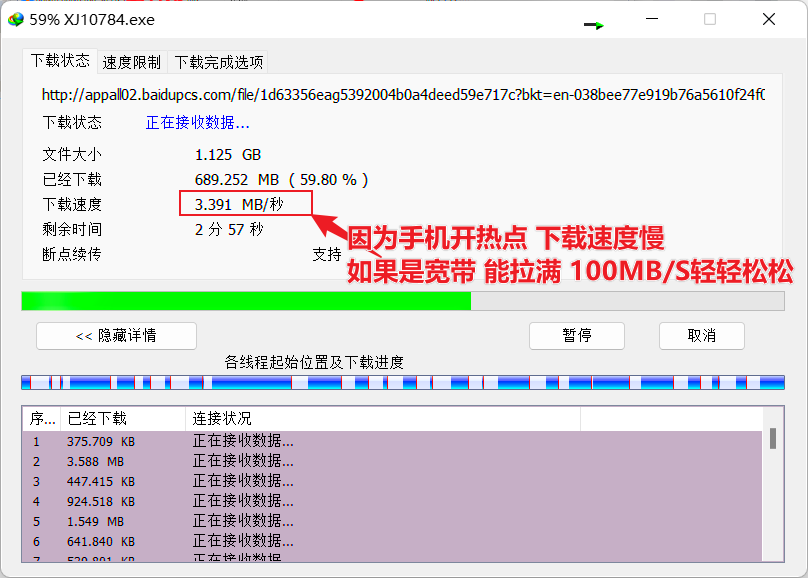Viewport: 808px width, 578px height.
Task: Click the 文件大小 label
Action: coord(72,155)
